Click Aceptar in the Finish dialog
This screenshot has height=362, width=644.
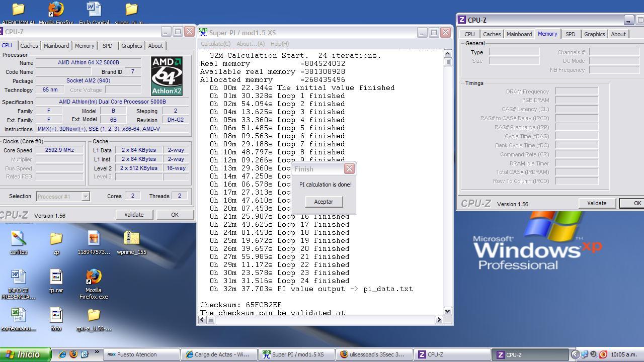(324, 202)
